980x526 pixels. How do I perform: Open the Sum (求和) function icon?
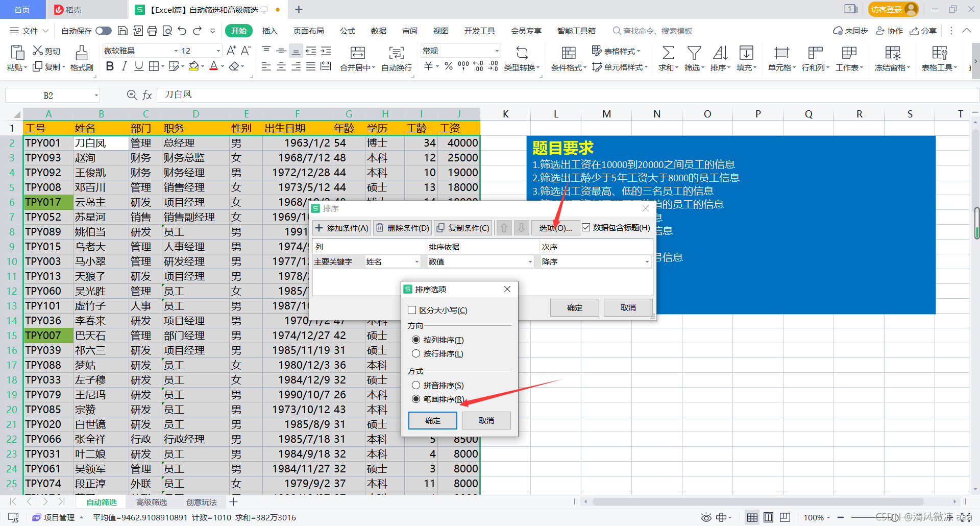(668, 53)
